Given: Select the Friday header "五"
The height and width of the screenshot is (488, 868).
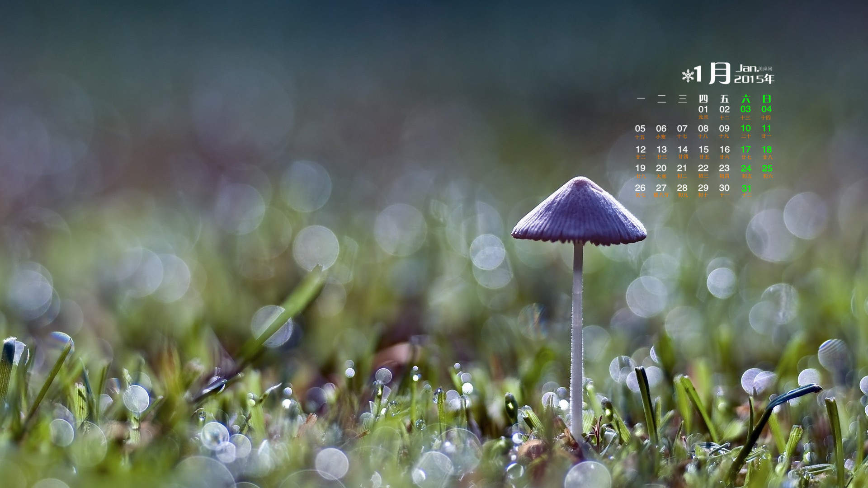Looking at the screenshot, I should 724,99.
